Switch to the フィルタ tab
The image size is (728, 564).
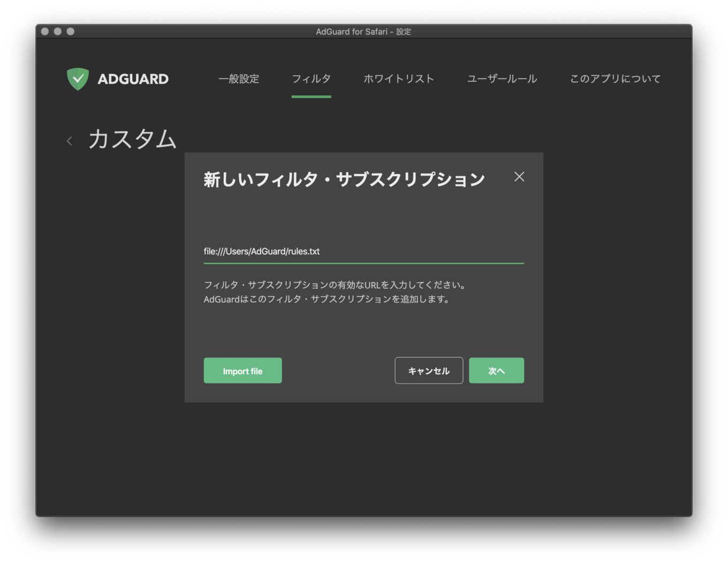point(311,79)
